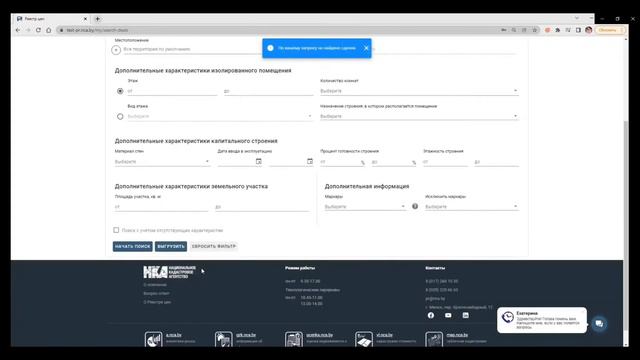The height and width of the screenshot is (360, 640).
Task: Click the Процент готовности 'от' field
Action: [342, 162]
